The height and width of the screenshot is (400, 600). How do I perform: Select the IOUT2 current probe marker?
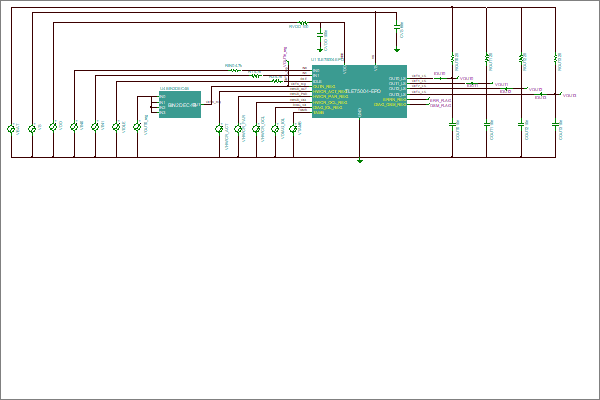tap(506, 89)
